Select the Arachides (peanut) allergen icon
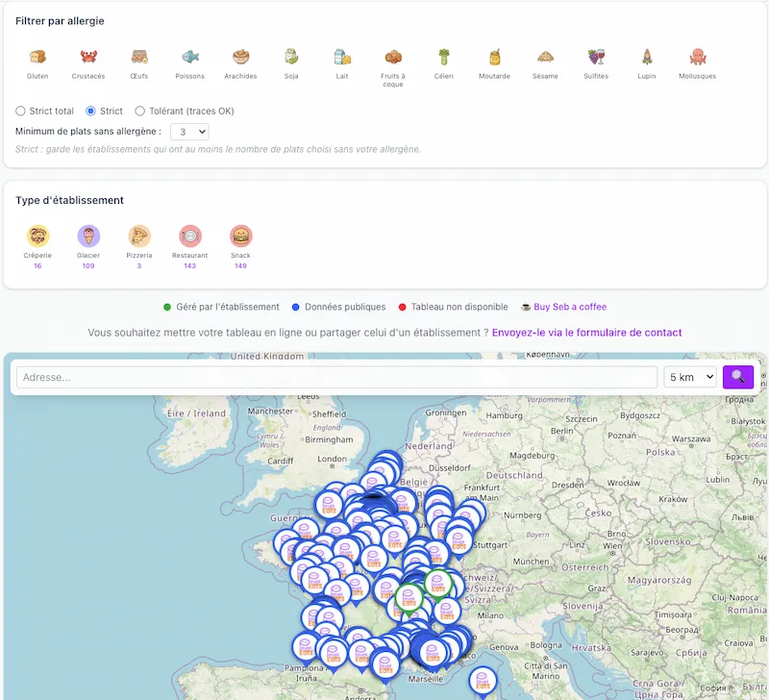The image size is (769, 700). click(x=240, y=55)
